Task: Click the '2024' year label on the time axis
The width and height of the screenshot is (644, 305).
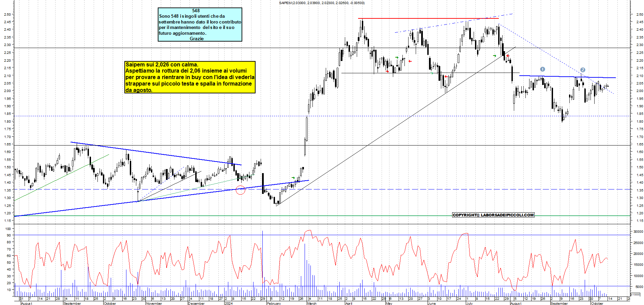Action: click(229, 303)
